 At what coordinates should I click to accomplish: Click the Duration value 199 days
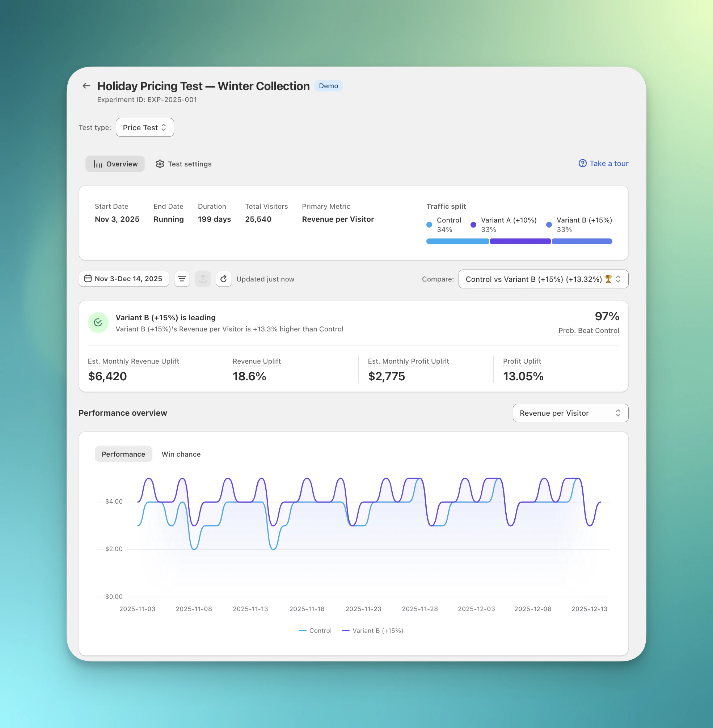click(214, 219)
